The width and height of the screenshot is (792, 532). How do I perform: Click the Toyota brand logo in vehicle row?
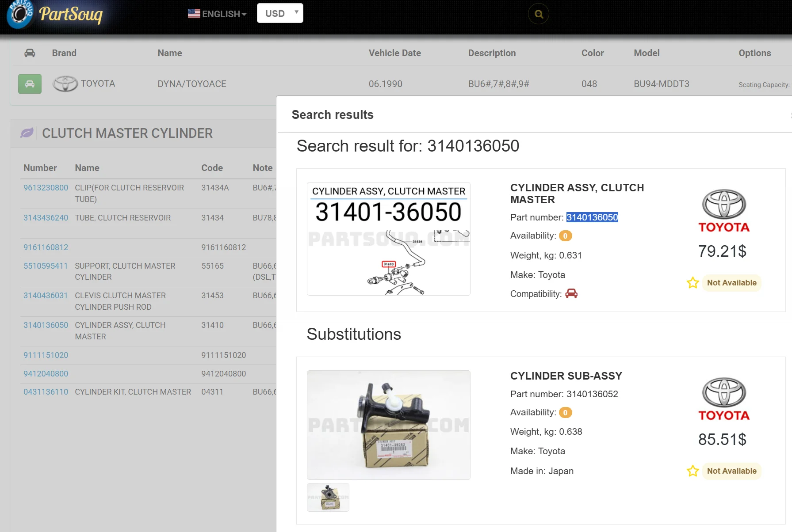65,84
